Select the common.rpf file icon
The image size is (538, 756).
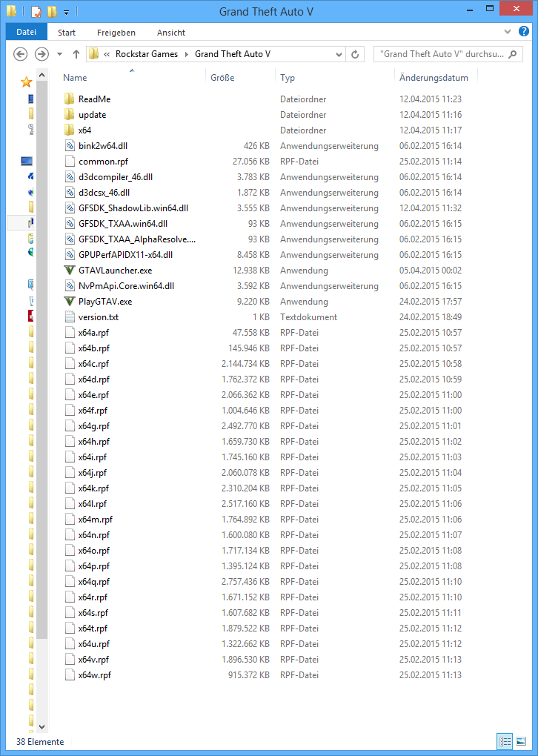pyautogui.click(x=70, y=162)
